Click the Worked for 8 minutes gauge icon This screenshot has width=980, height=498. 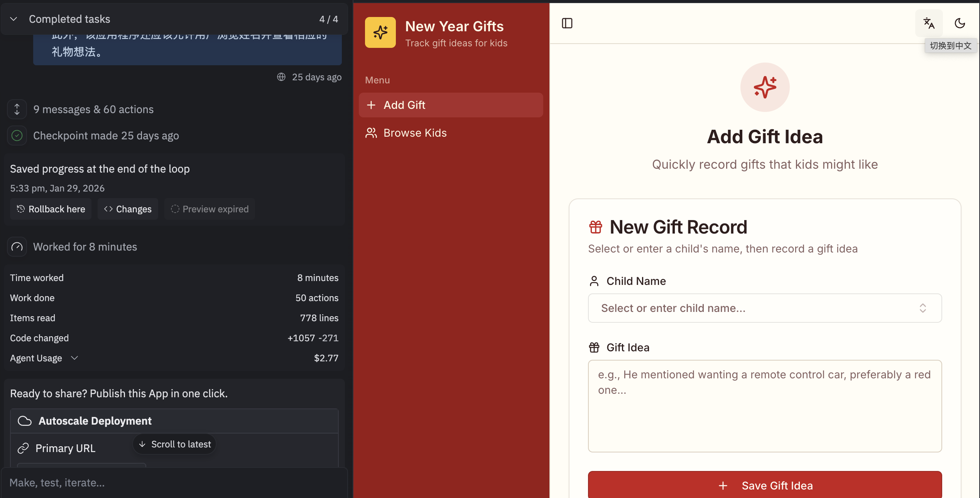point(17,247)
